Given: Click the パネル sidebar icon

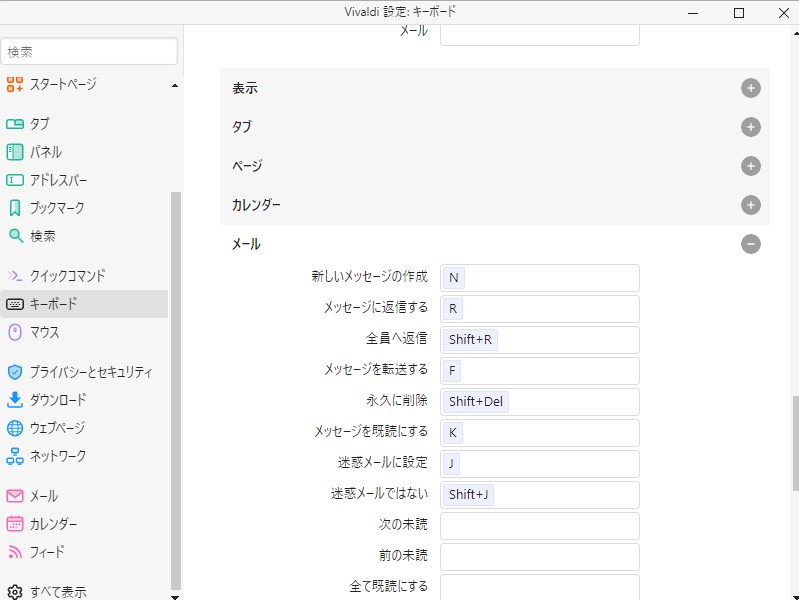Looking at the screenshot, I should (x=15, y=152).
